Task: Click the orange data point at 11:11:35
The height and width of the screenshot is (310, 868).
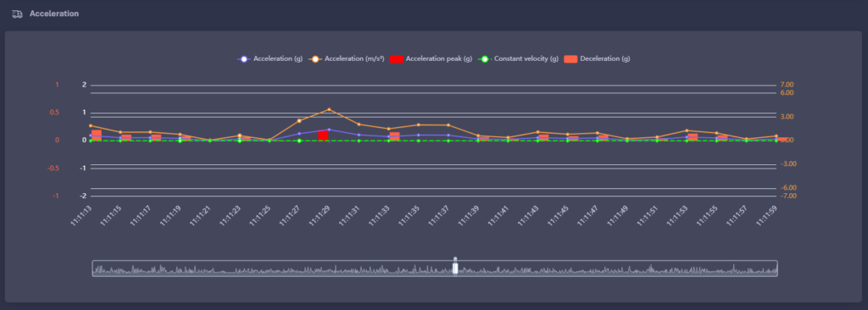Action: tap(419, 125)
